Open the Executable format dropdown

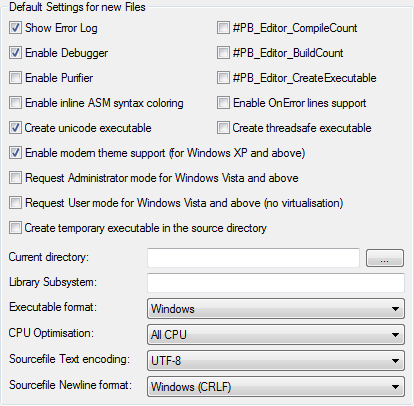pyautogui.click(x=276, y=309)
